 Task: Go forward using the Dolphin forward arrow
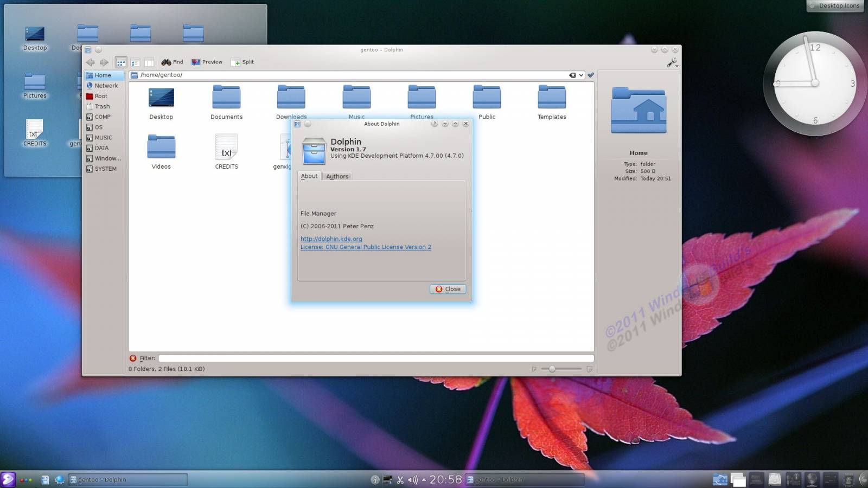point(104,62)
